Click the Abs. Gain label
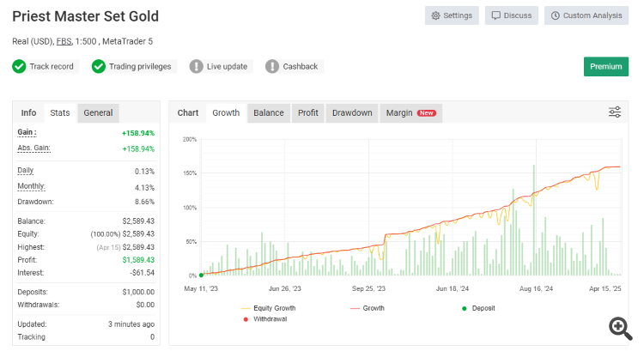644x351 pixels. click(33, 148)
